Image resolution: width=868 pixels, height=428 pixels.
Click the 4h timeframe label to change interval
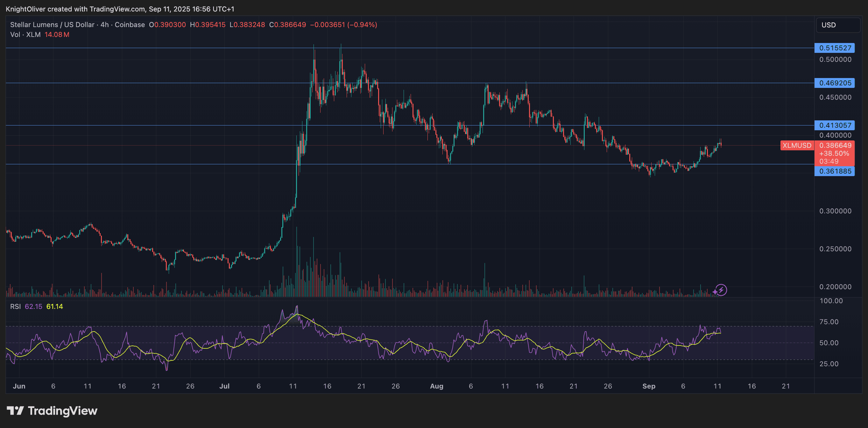pos(104,24)
